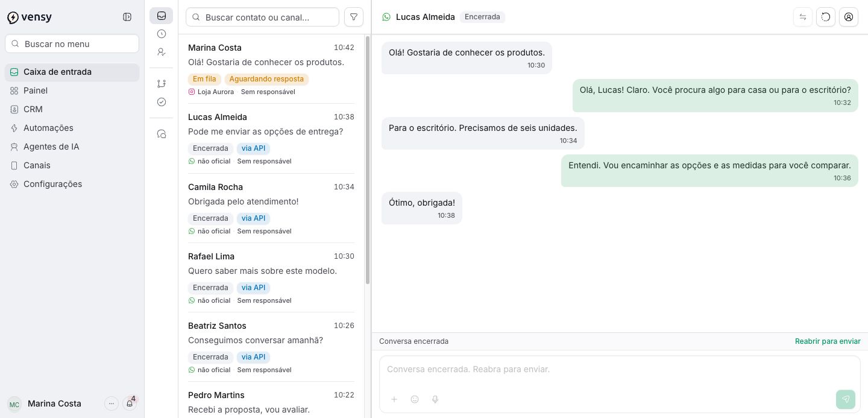Image resolution: width=868 pixels, height=418 pixels.
Task: Open the notifications bell with badge 4
Action: (130, 404)
